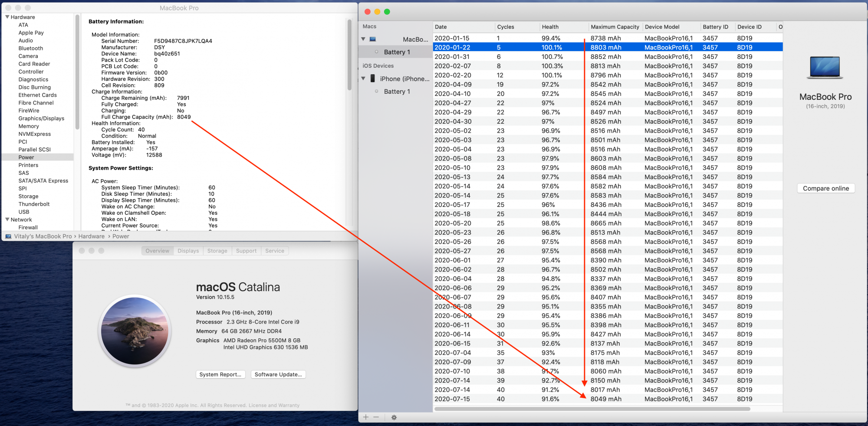Click the Maximum Capacity column header

615,27
